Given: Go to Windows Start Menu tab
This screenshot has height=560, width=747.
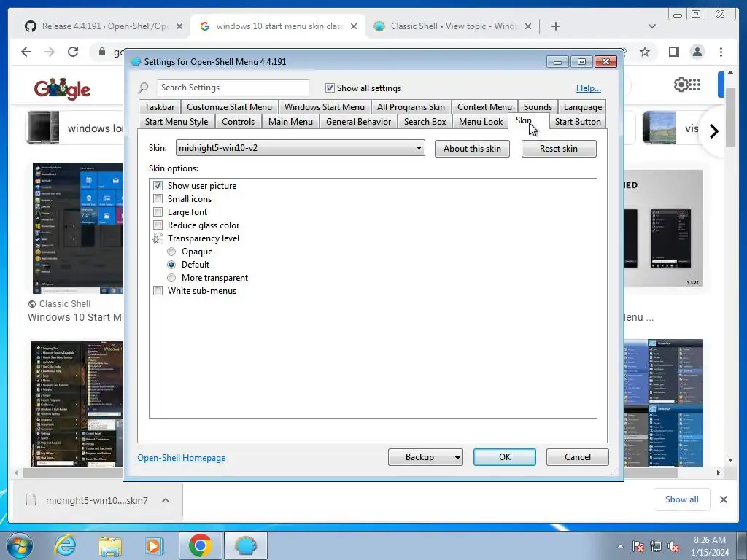Looking at the screenshot, I should (325, 107).
